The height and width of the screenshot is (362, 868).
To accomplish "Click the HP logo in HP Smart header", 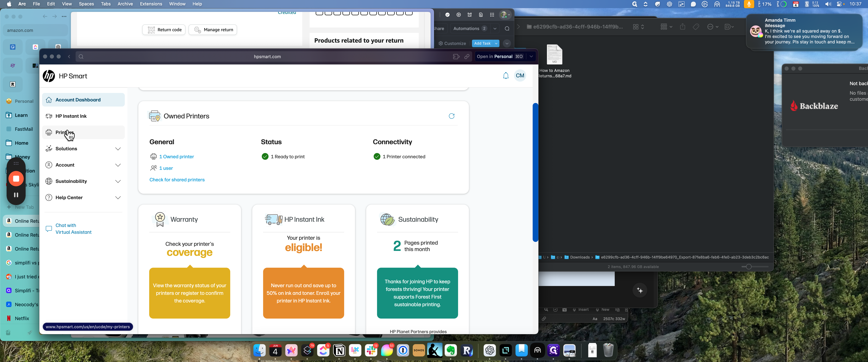I will pyautogui.click(x=49, y=76).
